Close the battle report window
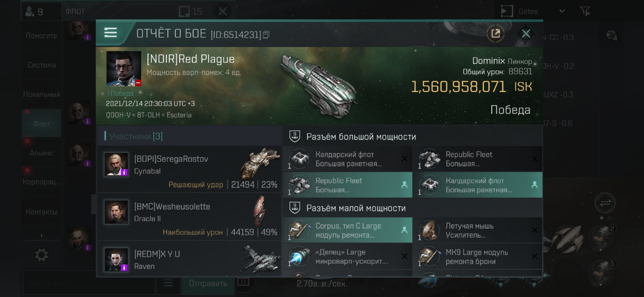Screen dimensions: 644x297 526,34
